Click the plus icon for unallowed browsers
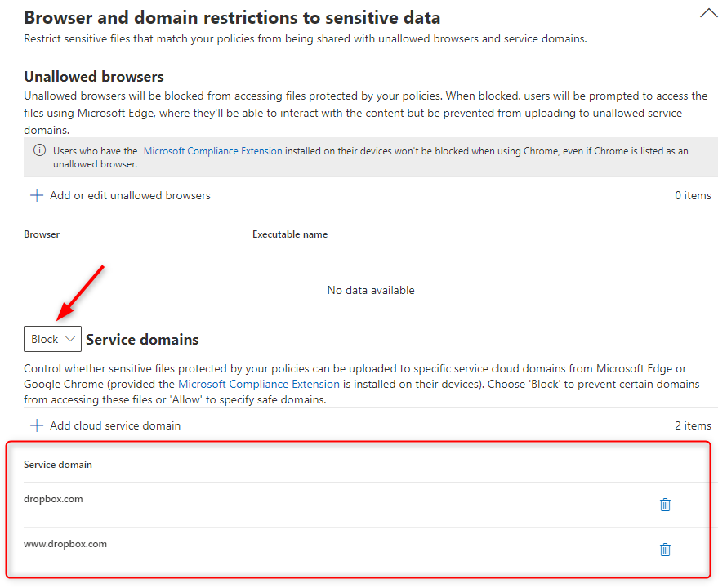 pos(36,196)
